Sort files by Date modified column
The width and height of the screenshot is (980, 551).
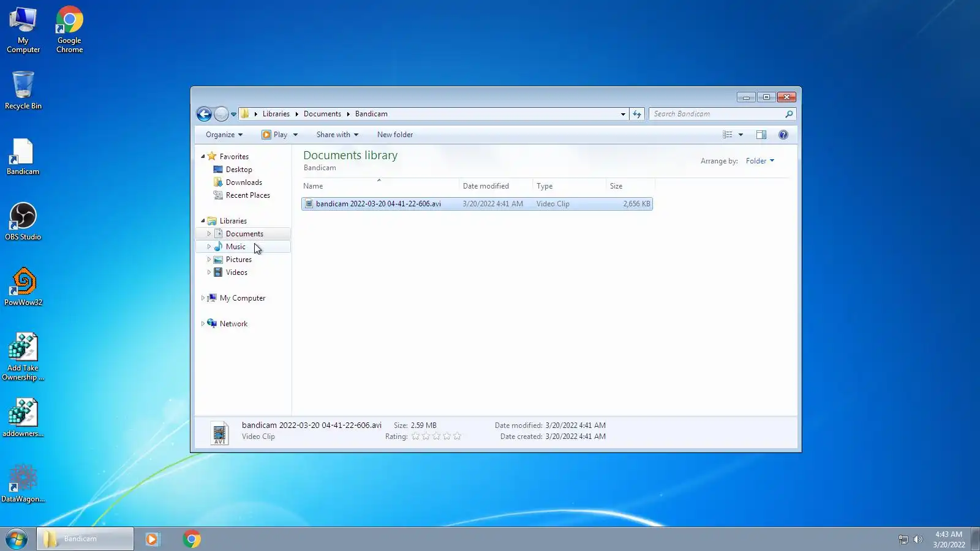point(496,186)
